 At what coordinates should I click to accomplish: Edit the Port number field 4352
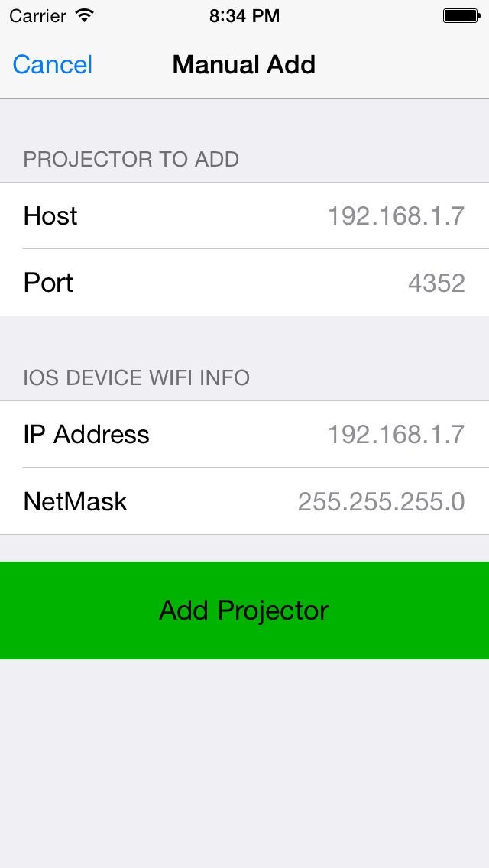point(436,283)
